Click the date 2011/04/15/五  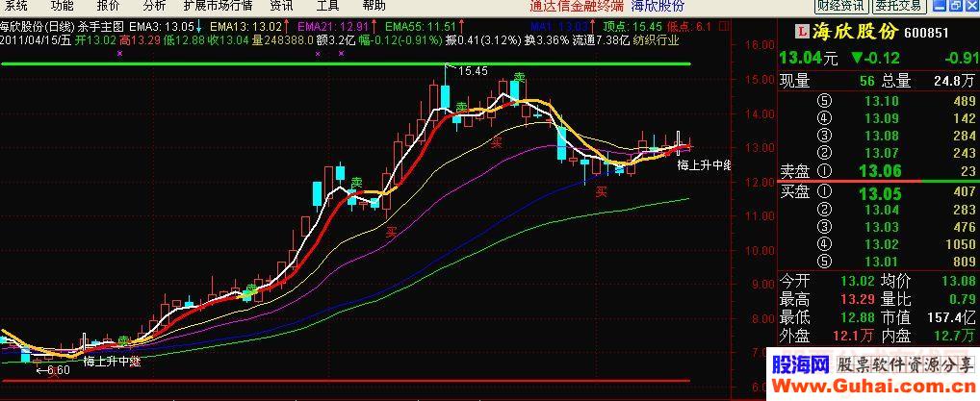point(36,40)
